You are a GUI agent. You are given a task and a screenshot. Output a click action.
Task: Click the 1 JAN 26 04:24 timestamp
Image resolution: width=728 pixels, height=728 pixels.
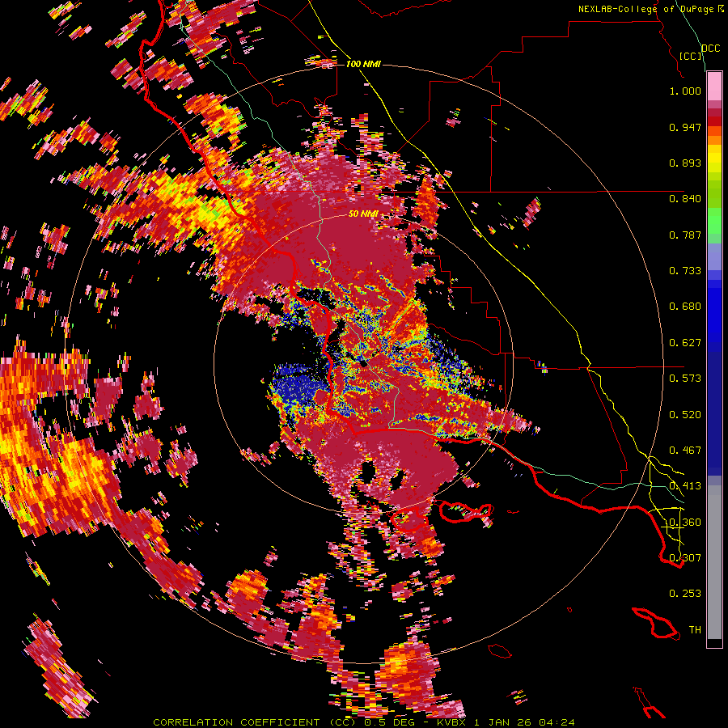coord(525,722)
